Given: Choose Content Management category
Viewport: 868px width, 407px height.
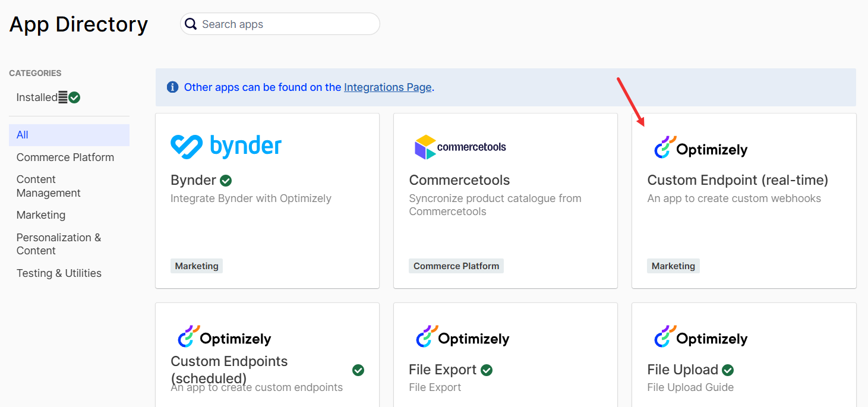Looking at the screenshot, I should coord(49,186).
